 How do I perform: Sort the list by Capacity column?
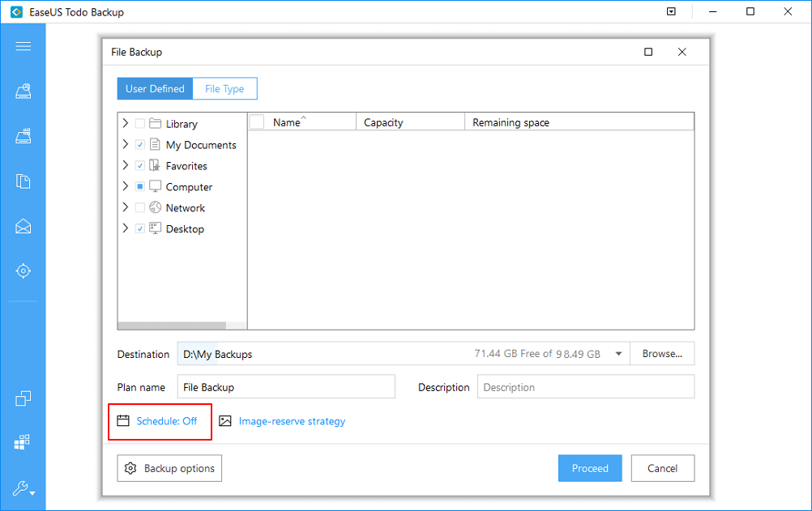tap(410, 123)
